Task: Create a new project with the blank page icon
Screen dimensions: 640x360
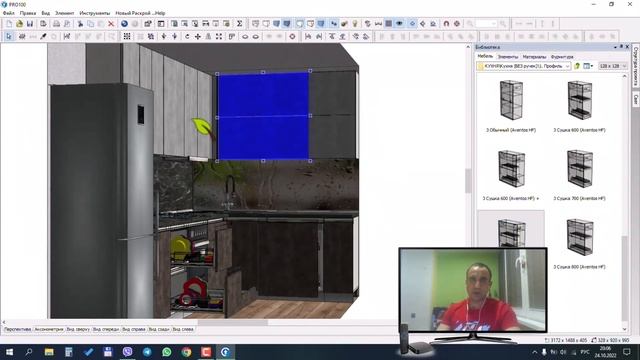Action: tap(9, 24)
